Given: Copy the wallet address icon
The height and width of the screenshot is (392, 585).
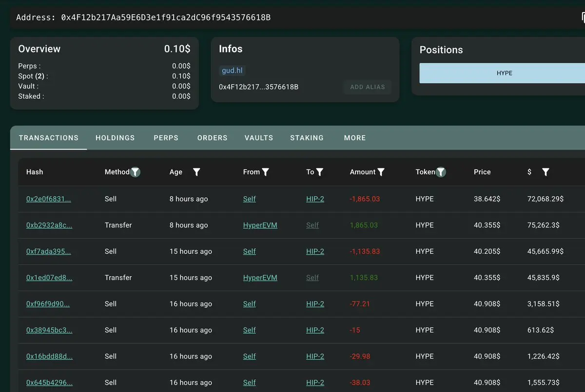Looking at the screenshot, I should pyautogui.click(x=583, y=18).
